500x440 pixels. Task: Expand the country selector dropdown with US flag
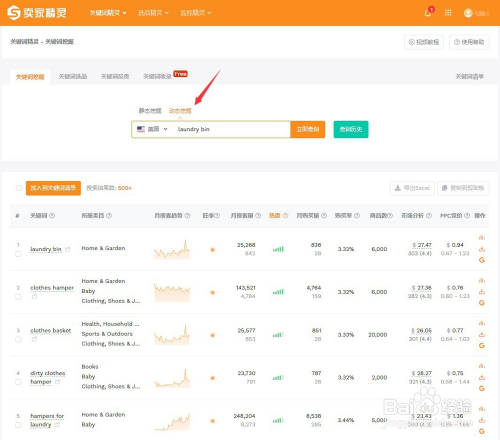point(152,129)
